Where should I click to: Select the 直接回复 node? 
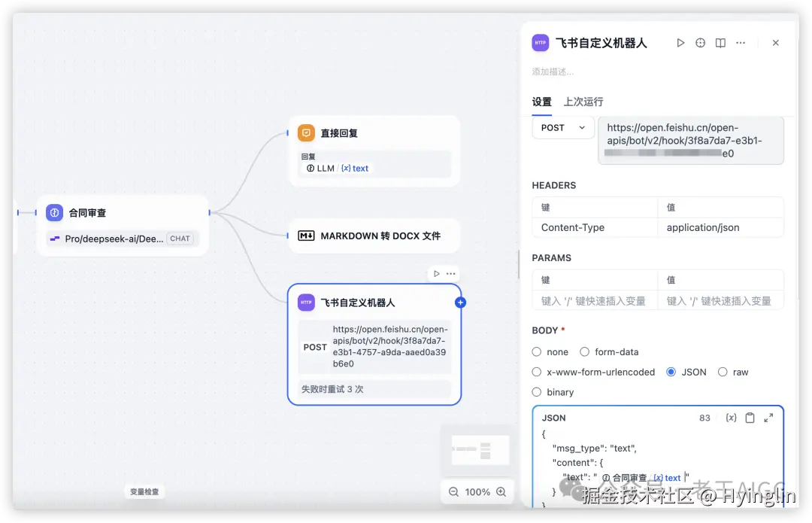374,151
